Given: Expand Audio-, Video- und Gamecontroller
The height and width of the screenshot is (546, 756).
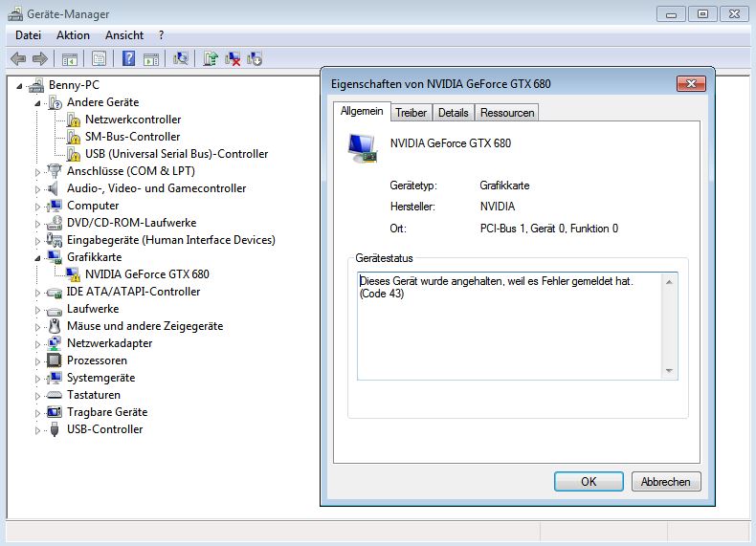Looking at the screenshot, I should pos(37,189).
